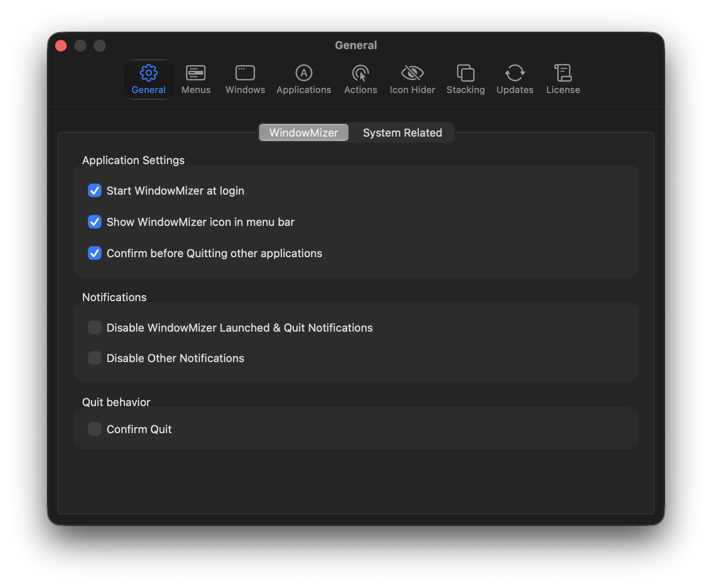Show the Stacking preferences pane

466,80
